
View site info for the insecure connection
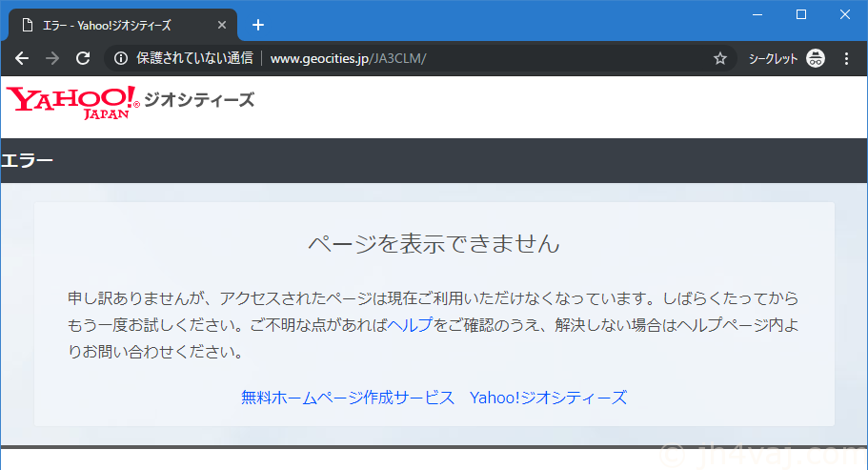(121, 58)
